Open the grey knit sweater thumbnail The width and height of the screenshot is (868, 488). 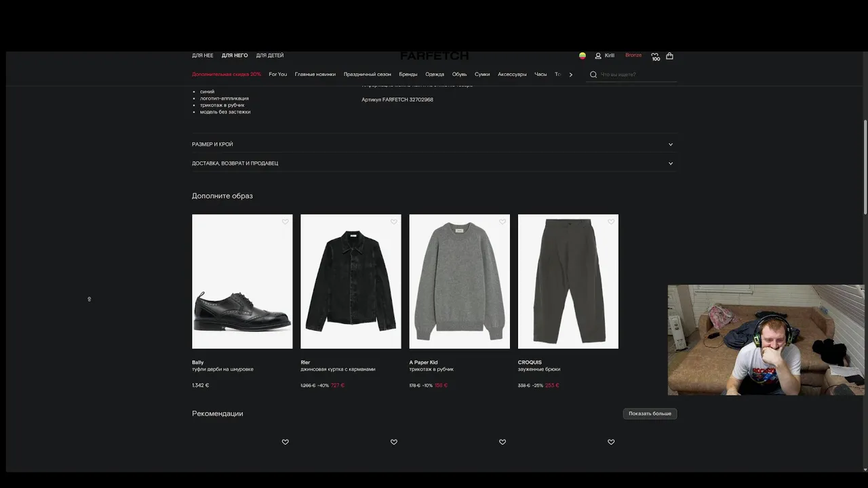pyautogui.click(x=460, y=281)
